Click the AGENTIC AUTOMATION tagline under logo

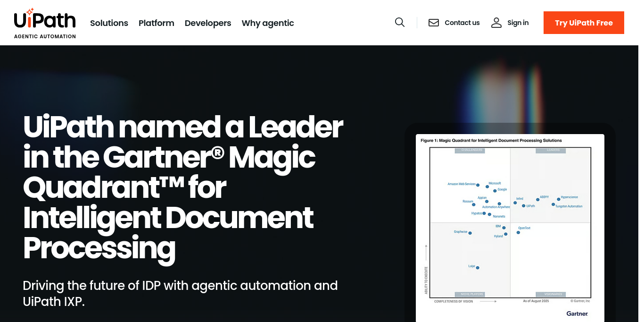click(45, 36)
